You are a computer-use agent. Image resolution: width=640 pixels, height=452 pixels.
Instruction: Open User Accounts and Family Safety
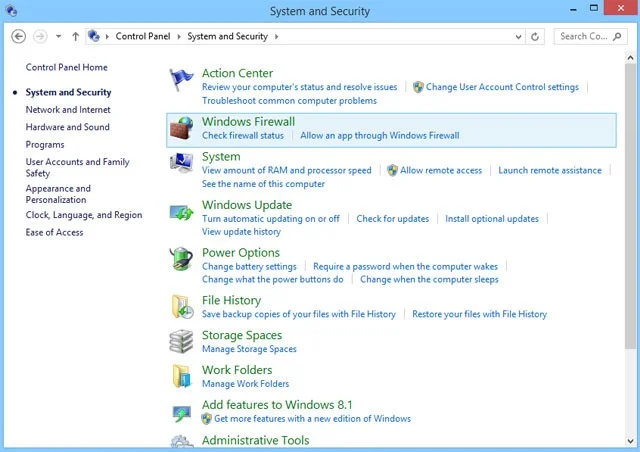77,167
